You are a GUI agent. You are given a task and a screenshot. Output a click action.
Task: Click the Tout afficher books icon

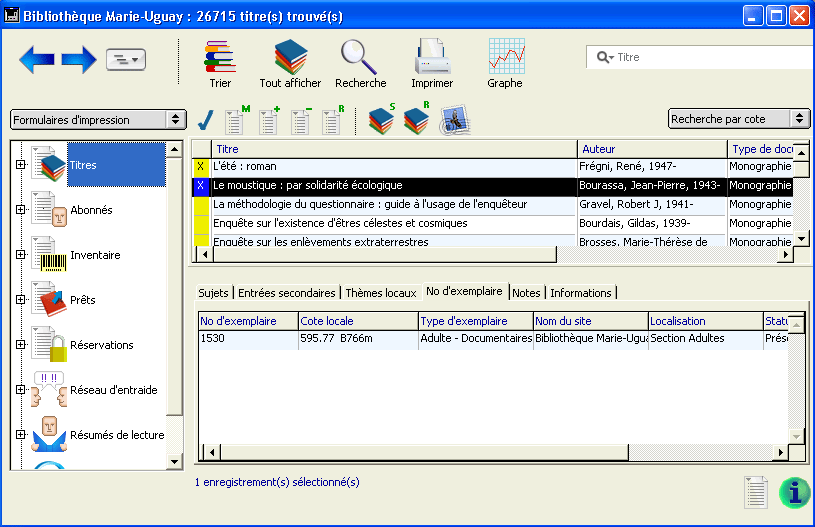click(290, 56)
